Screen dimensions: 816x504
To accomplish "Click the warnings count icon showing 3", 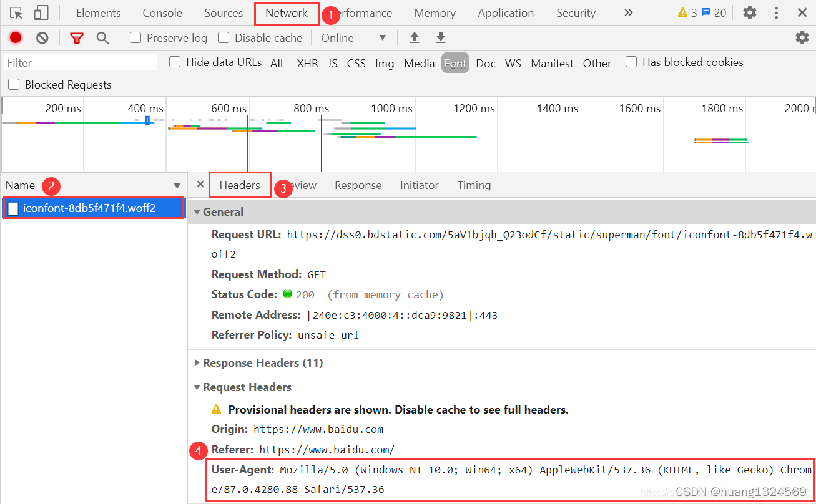I will click(687, 12).
